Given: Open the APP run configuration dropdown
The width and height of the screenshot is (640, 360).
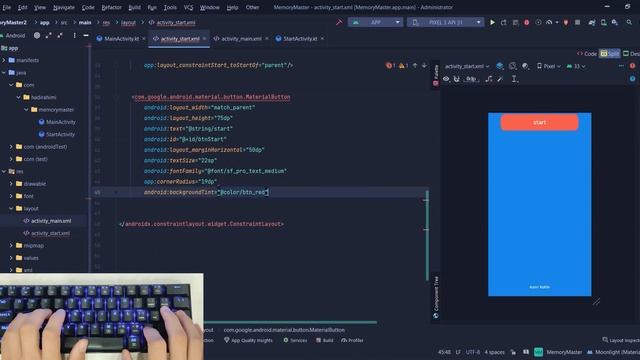Looking at the screenshot, I should pyautogui.click(x=376, y=22).
